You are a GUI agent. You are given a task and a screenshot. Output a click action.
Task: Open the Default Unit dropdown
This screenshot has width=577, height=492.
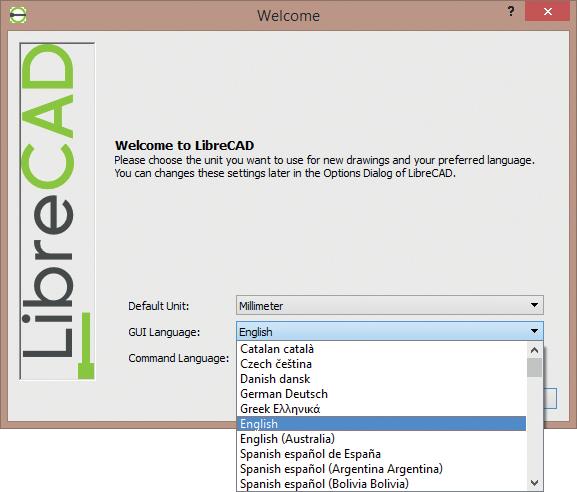point(390,305)
